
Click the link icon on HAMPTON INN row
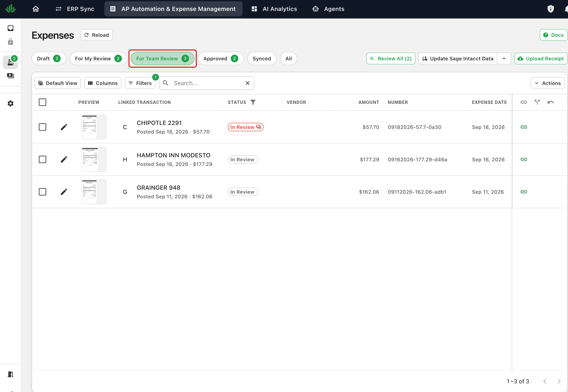click(x=524, y=159)
